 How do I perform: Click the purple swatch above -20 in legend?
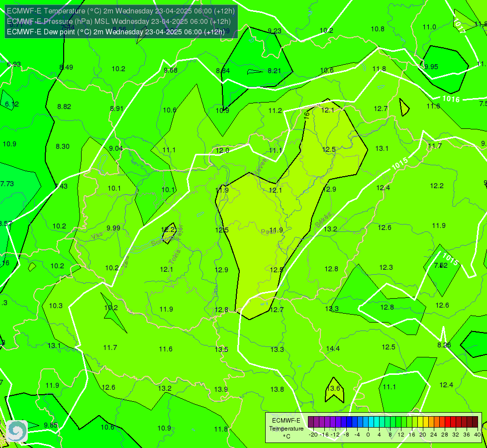(x=310, y=422)
